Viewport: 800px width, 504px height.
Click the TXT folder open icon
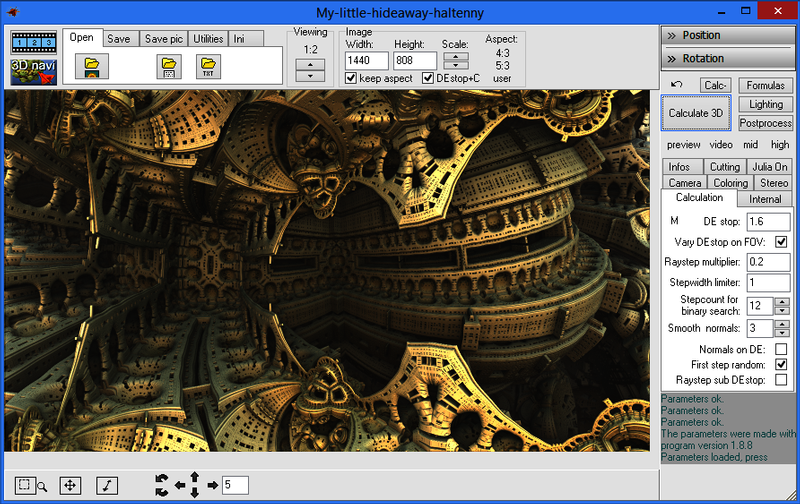pyautogui.click(x=208, y=66)
